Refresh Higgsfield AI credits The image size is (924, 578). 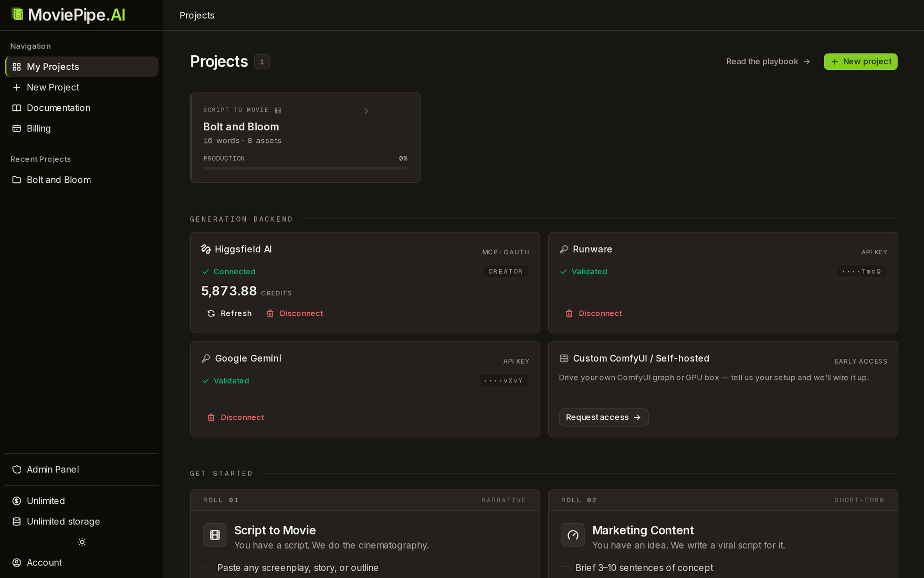point(229,313)
